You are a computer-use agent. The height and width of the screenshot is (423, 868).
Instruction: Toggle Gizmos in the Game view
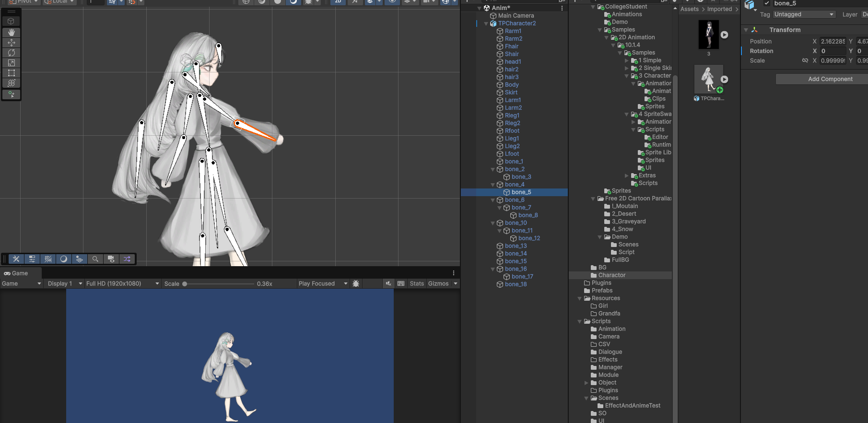coord(438,283)
